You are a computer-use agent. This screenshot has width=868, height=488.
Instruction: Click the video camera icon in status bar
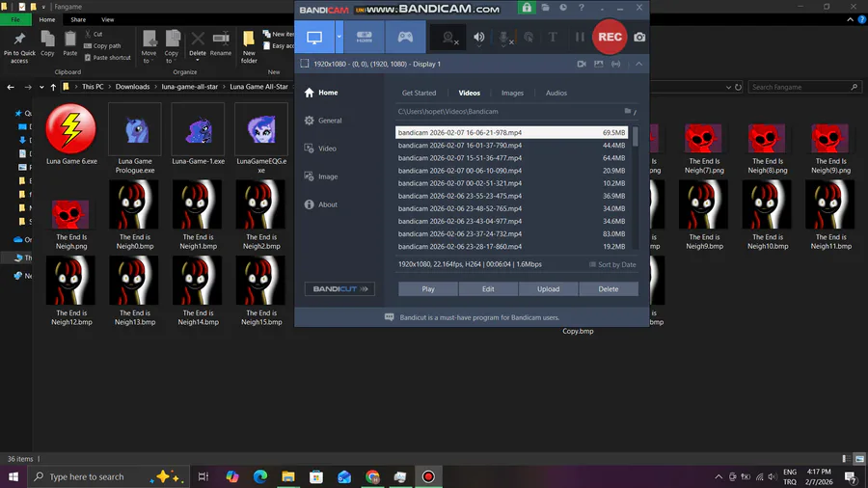pyautogui.click(x=582, y=64)
